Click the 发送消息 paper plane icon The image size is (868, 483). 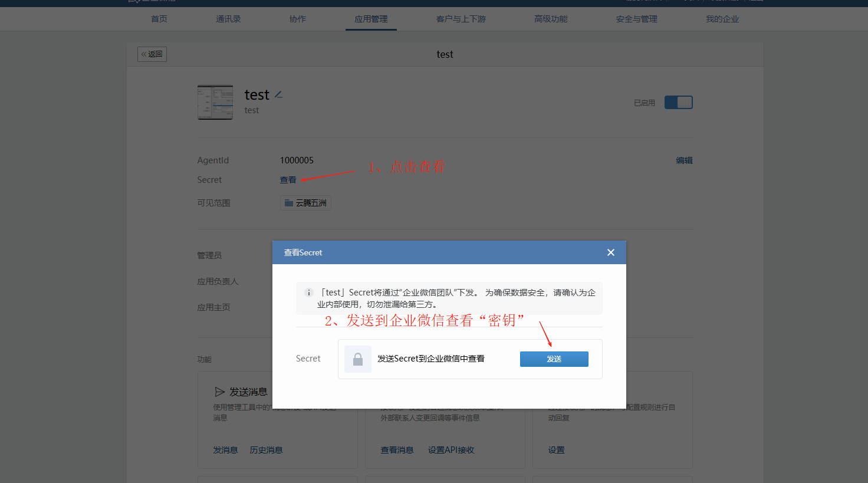pyautogui.click(x=220, y=392)
